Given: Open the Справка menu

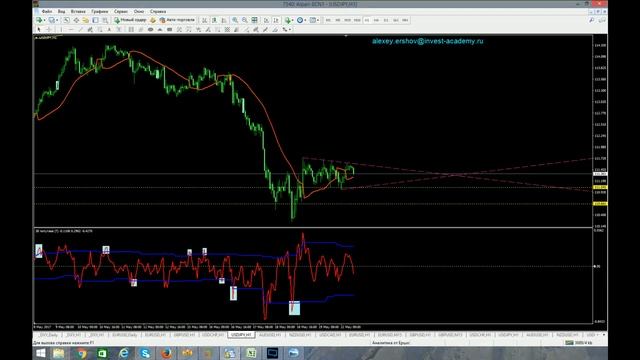Looking at the screenshot, I should (x=158, y=11).
